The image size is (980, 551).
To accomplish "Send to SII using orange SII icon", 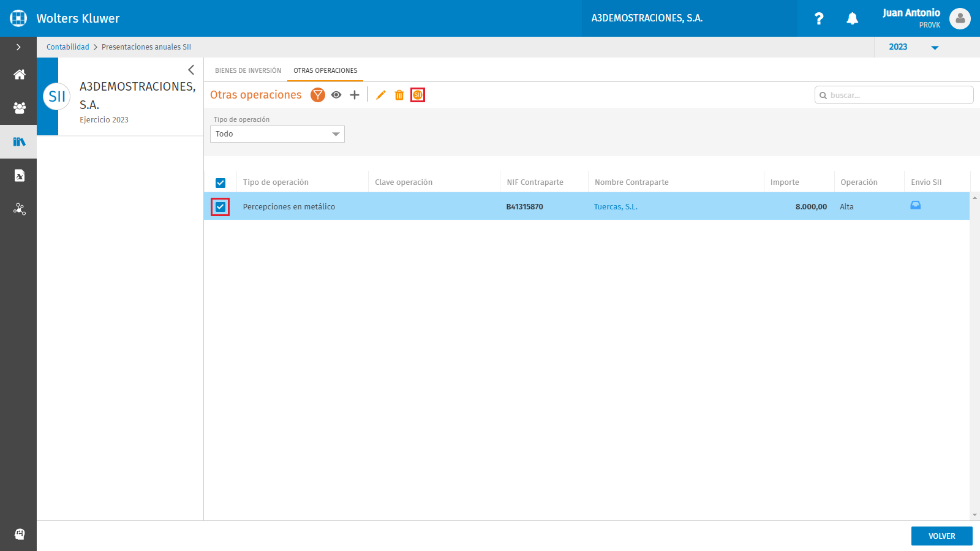I will click(x=418, y=95).
